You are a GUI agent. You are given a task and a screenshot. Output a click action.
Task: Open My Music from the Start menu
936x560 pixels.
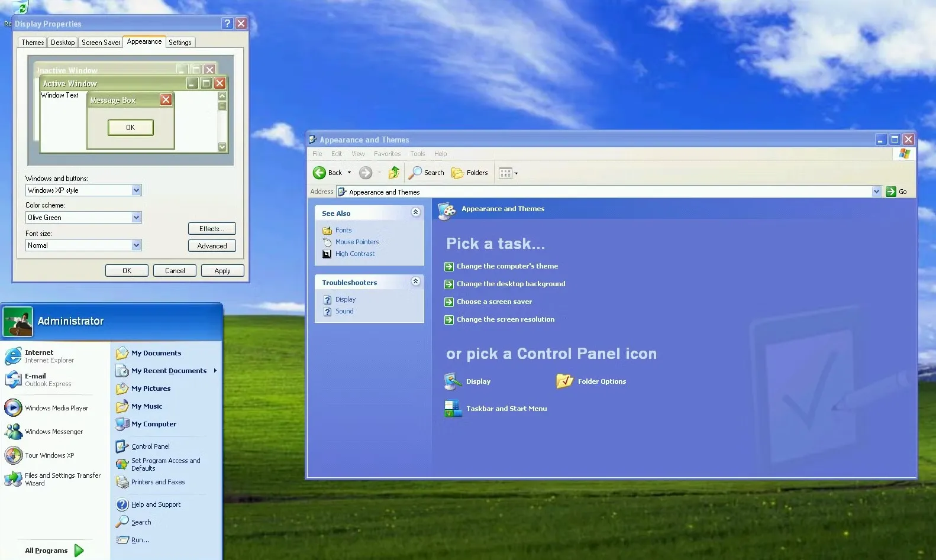(139, 406)
